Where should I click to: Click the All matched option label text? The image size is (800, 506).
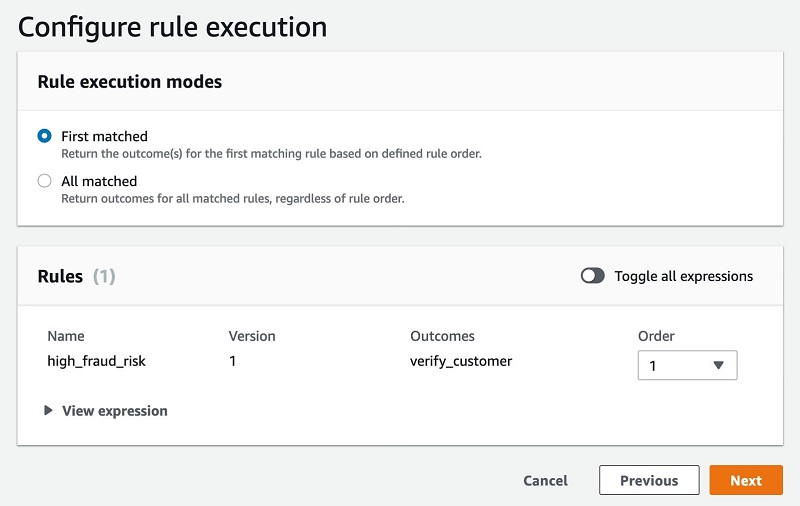[99, 181]
